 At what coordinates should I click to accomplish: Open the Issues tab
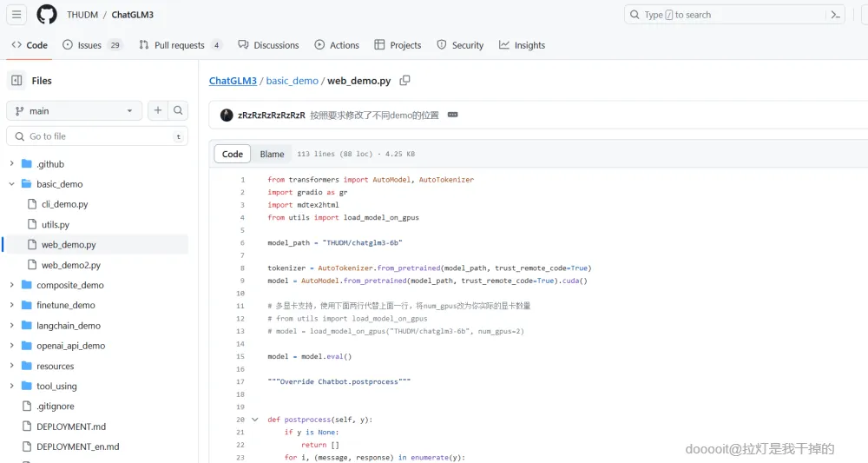point(90,45)
